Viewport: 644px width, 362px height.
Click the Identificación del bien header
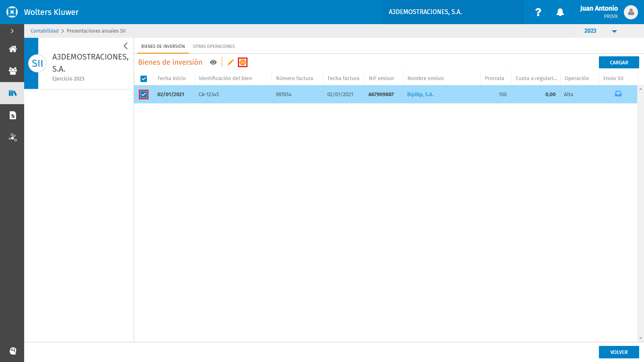tap(225, 78)
